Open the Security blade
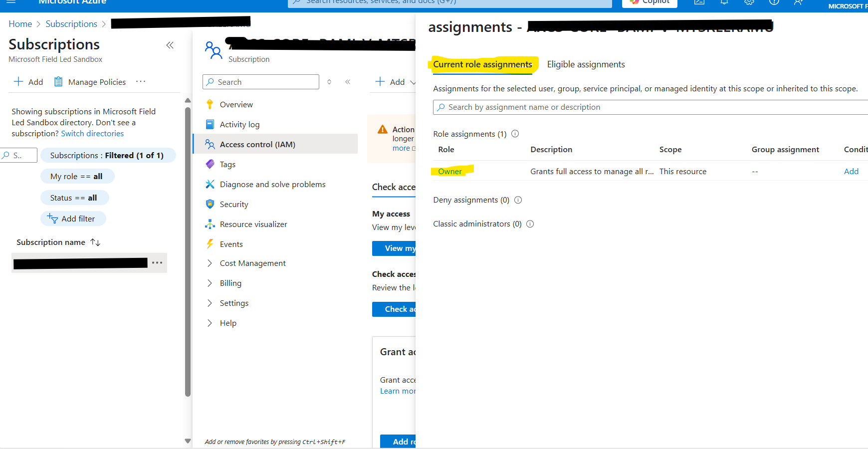868x449 pixels. click(x=233, y=204)
